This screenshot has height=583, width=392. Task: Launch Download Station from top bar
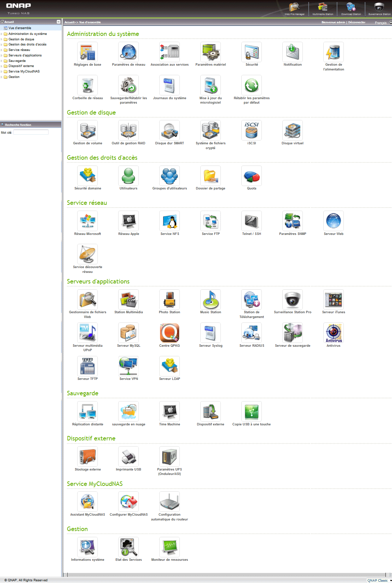click(x=351, y=9)
